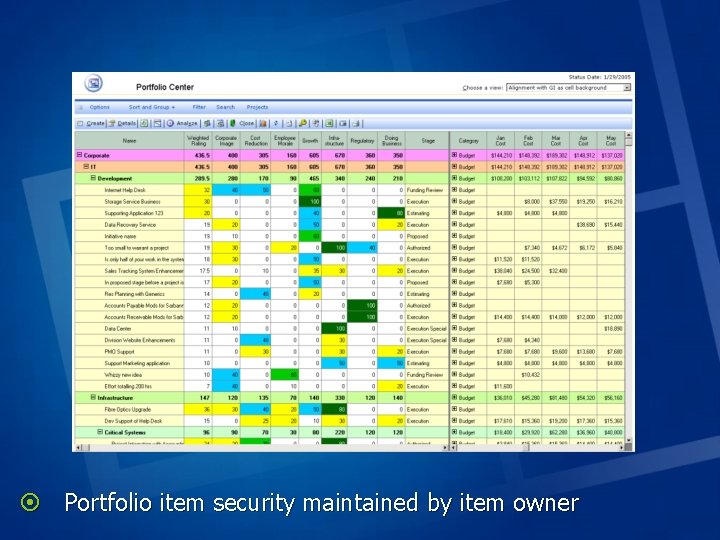Click the yellow key toolbar icon
720x540 pixels.
303,124
